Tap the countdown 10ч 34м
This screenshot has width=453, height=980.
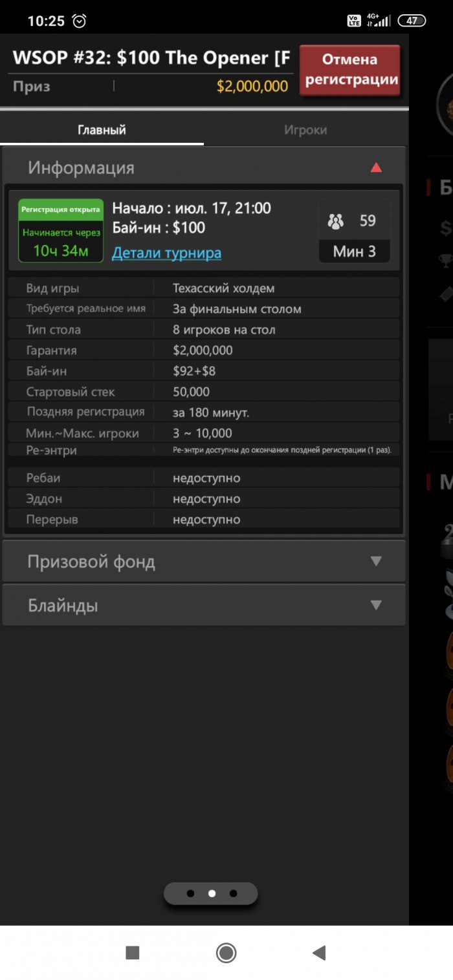(61, 250)
